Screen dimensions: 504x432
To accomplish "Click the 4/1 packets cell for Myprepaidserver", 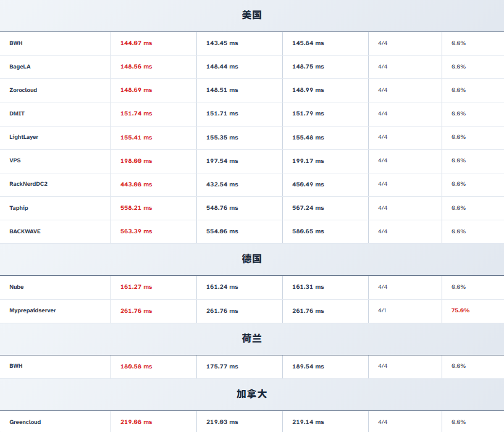I will (382, 310).
